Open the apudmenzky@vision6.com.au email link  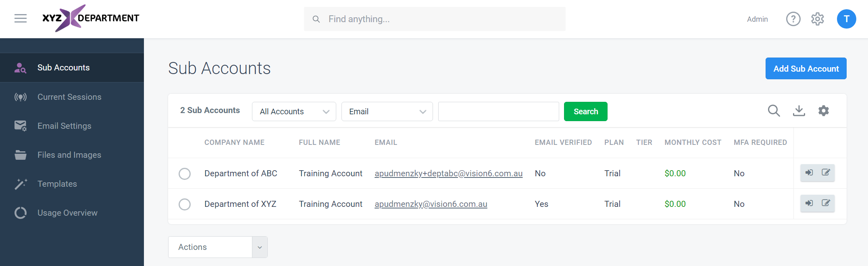(x=431, y=204)
